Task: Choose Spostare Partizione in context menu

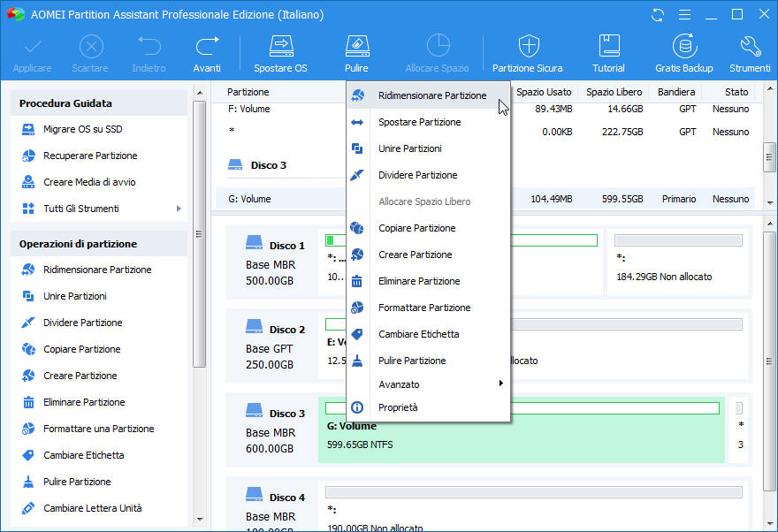Action: click(x=429, y=123)
